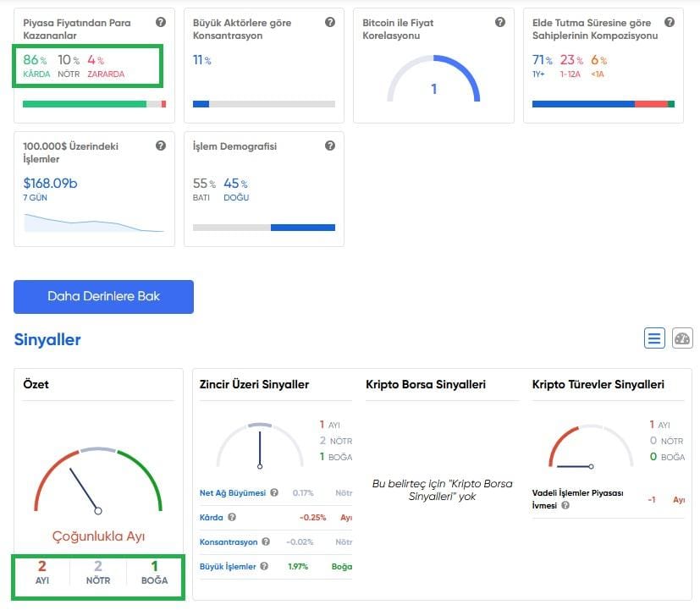700x610 pixels.
Task: Click help icon beside Vadeli İşlemler Piyasası İvmesi
Action: 565,505
